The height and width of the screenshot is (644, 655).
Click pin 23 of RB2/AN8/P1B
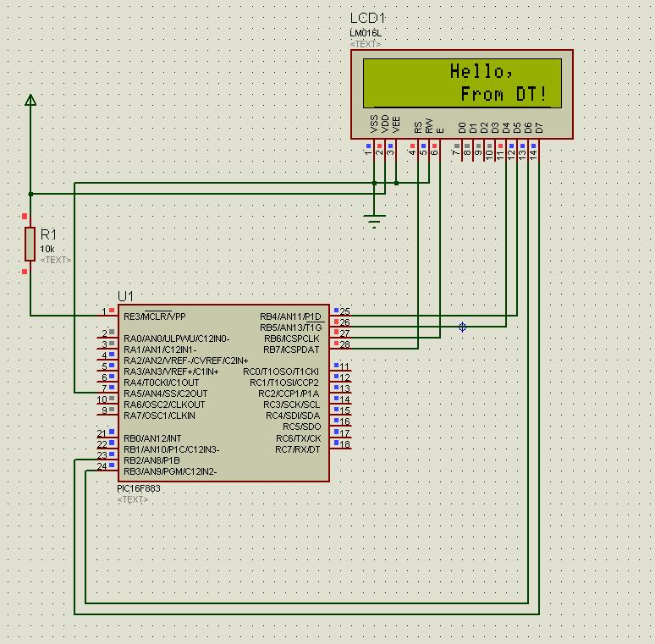tap(102, 455)
